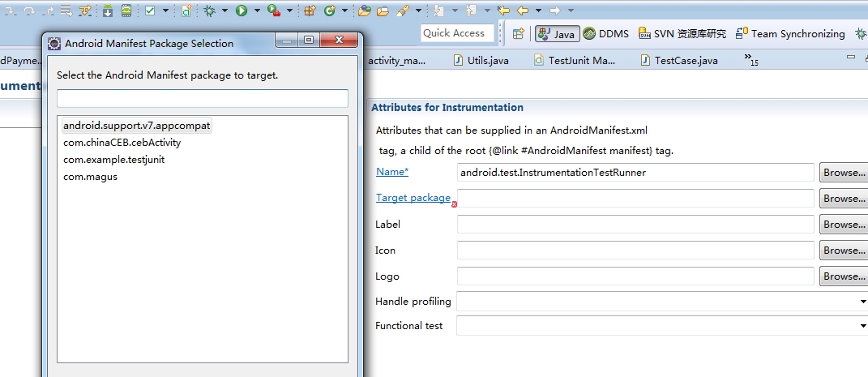This screenshot has height=377, width=868.
Task: Click the Name* attribute link
Action: 392,172
